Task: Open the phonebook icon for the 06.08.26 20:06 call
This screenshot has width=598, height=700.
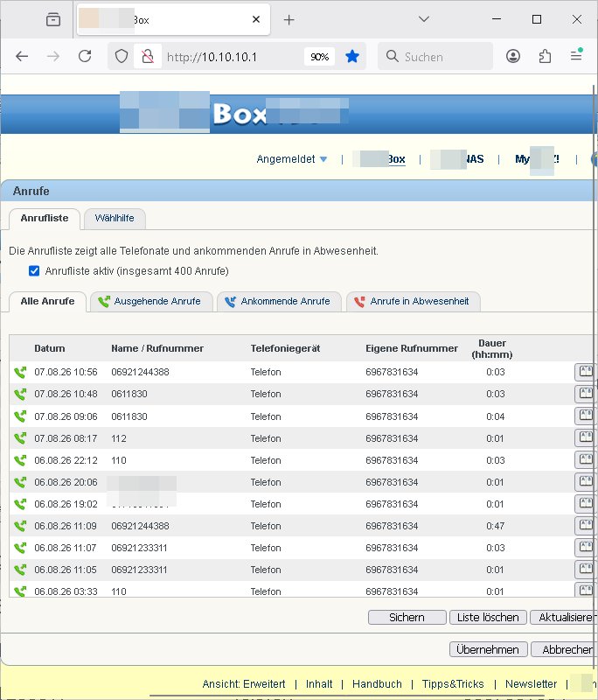Action: [586, 482]
